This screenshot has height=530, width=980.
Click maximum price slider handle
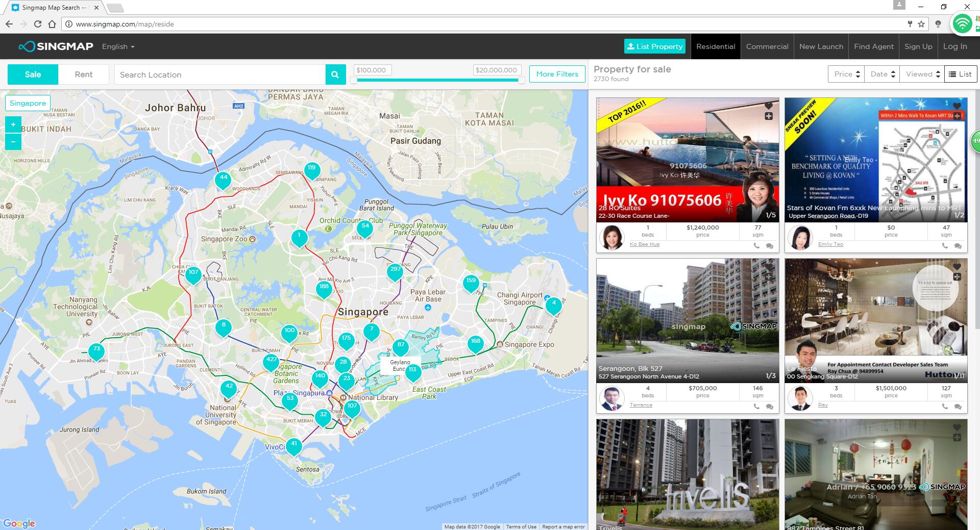coord(521,80)
